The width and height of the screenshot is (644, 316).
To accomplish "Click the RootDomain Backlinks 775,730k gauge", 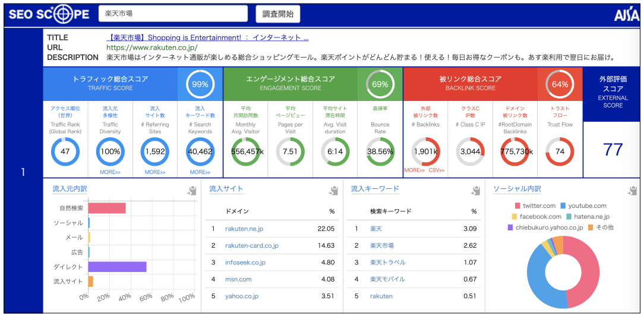I will point(515,151).
